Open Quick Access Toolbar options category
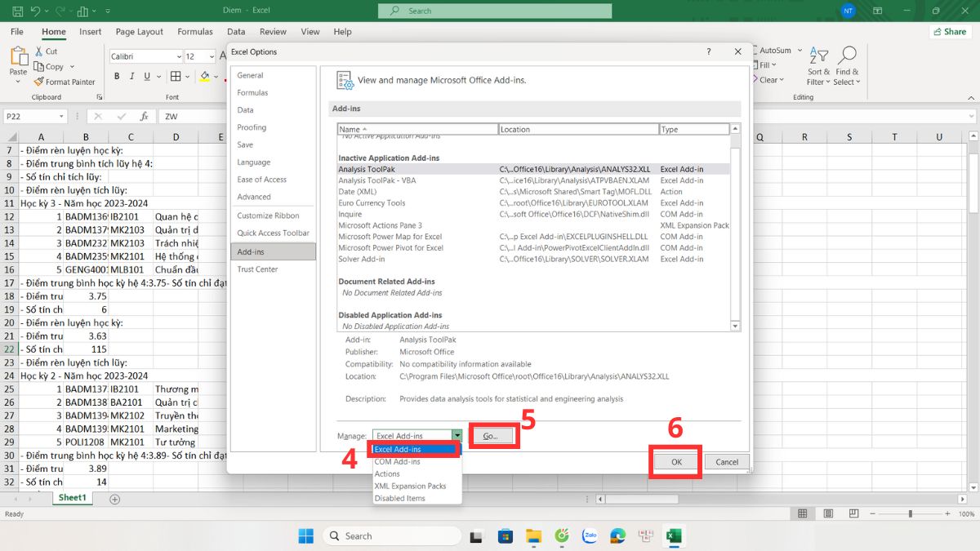The height and width of the screenshot is (551, 980). [x=273, y=233]
